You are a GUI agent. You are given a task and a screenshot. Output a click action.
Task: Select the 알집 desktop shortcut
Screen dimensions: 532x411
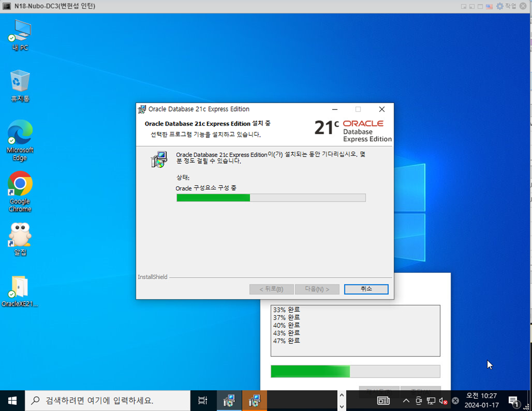point(20,239)
